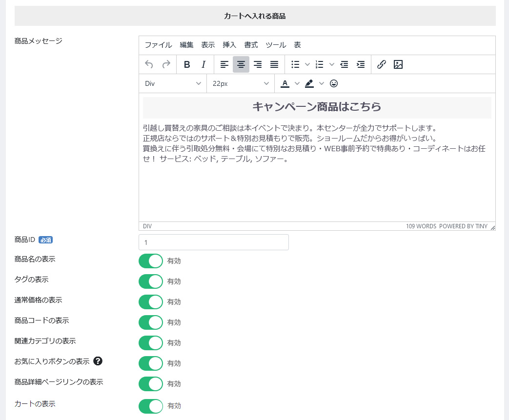
Task: Open the emoji picker
Action: 334,83
